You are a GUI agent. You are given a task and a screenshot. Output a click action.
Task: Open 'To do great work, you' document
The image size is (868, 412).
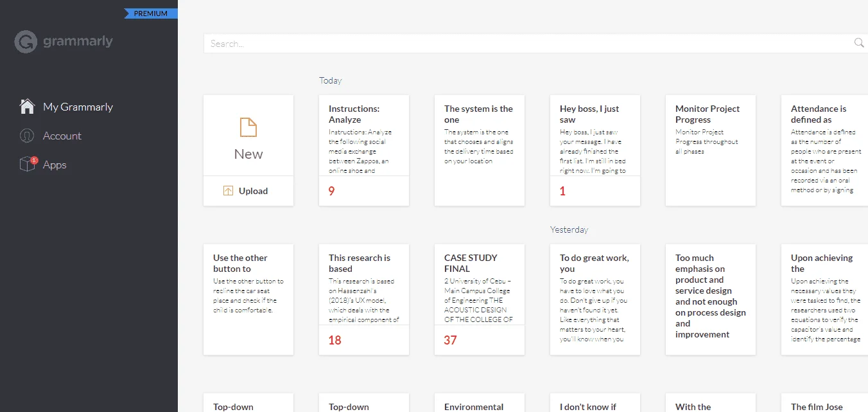[x=595, y=300]
